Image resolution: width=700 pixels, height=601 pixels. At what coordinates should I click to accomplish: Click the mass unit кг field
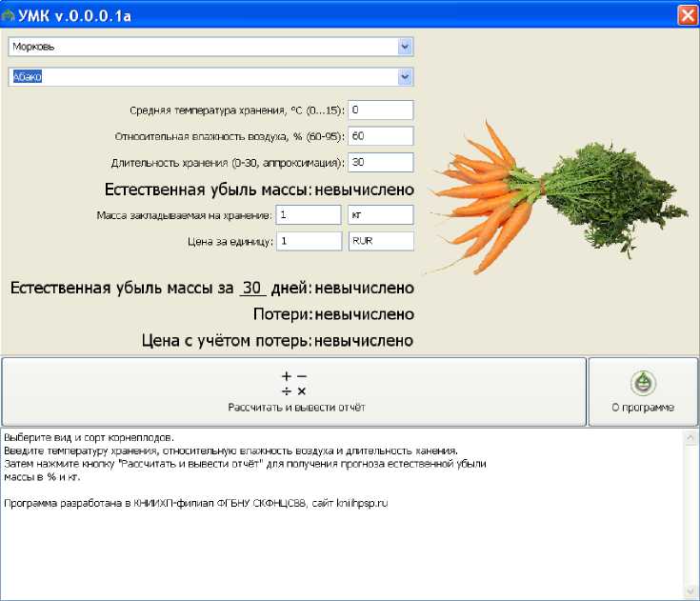click(x=380, y=214)
